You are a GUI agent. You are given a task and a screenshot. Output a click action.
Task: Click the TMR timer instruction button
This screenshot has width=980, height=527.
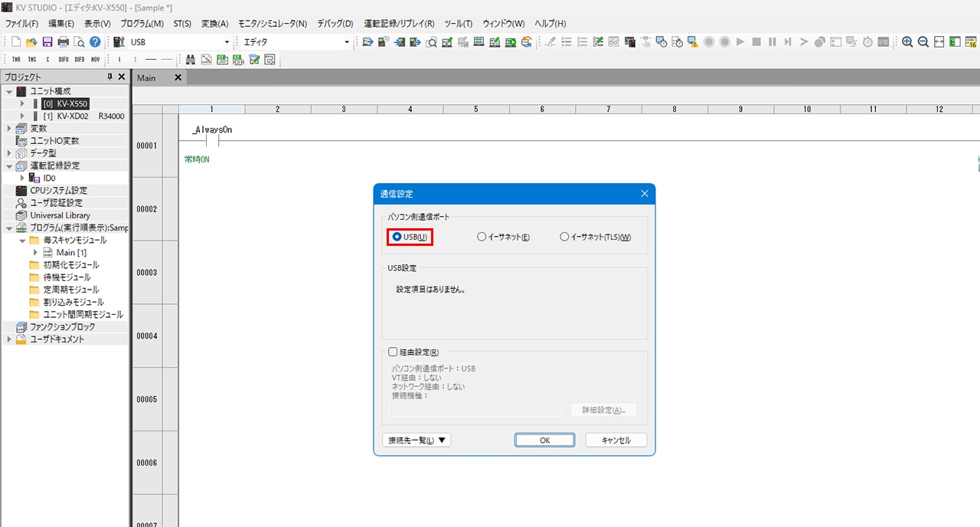16,59
